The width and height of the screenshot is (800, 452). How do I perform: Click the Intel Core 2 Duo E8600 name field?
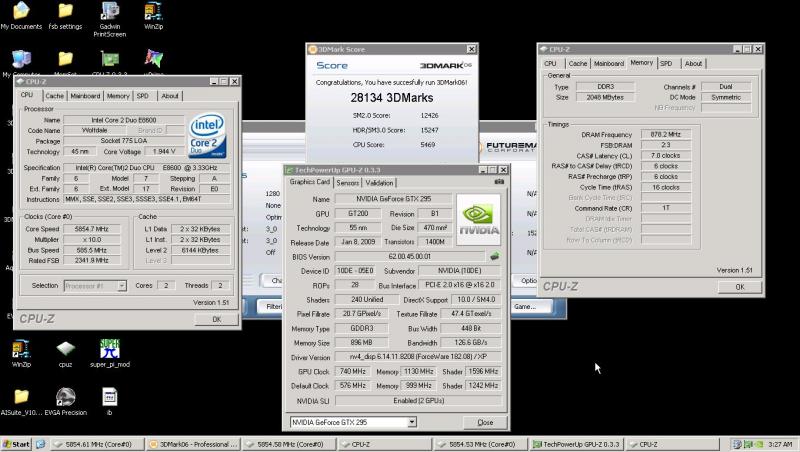tap(123, 120)
